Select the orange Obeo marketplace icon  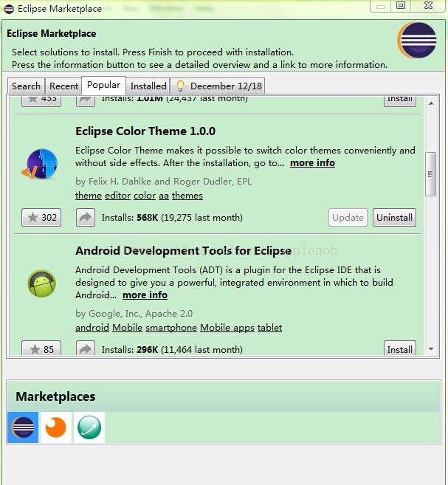56,427
